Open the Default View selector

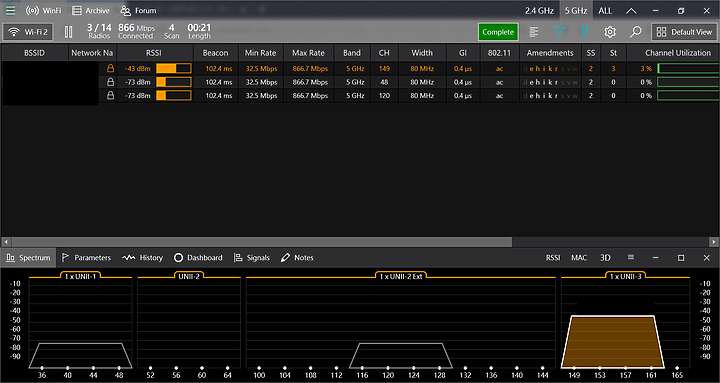pos(684,32)
